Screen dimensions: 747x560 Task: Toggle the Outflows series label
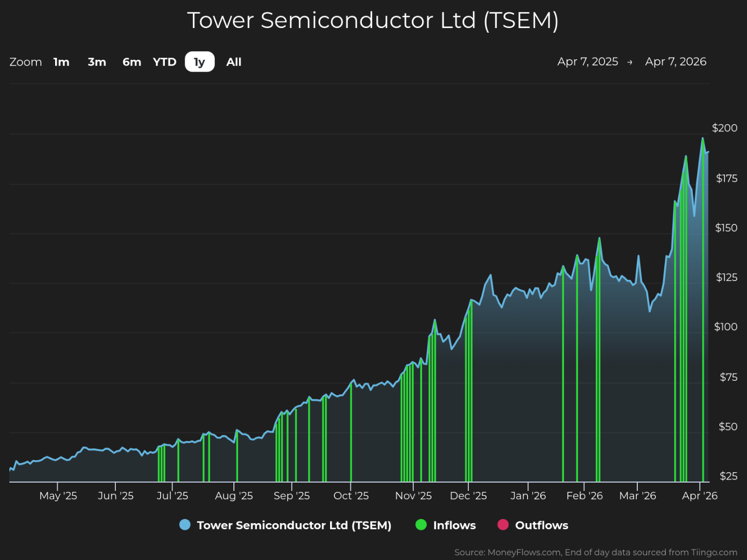click(x=541, y=525)
